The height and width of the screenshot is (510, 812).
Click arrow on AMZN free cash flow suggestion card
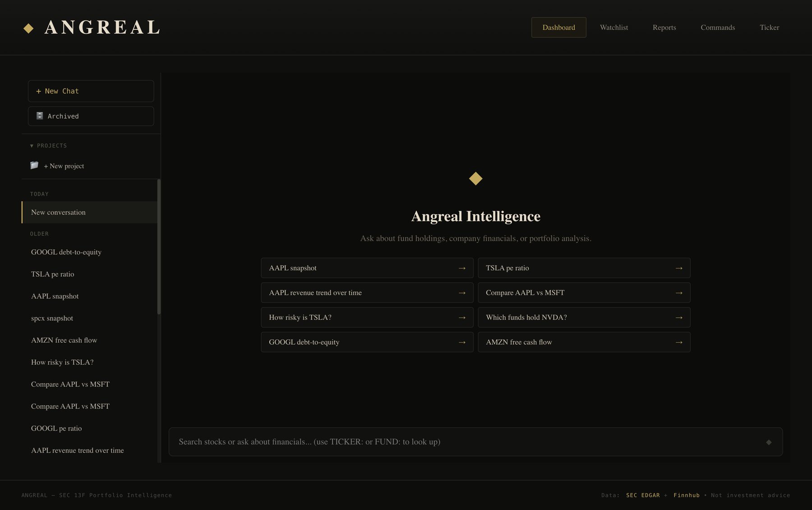679,343
